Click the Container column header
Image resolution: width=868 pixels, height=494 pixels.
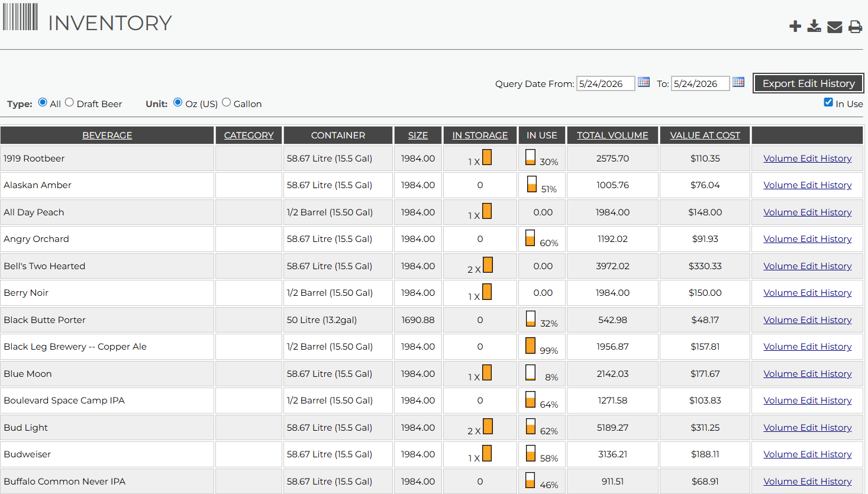point(338,135)
